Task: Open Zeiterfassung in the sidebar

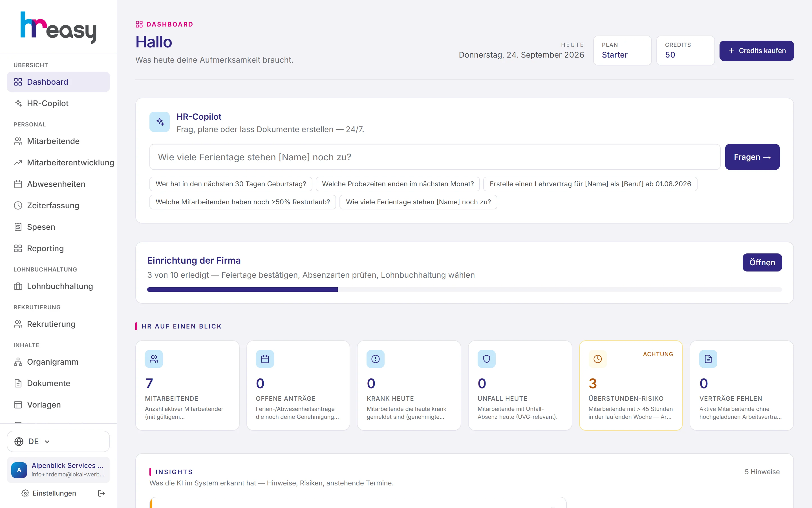Action: point(58,205)
